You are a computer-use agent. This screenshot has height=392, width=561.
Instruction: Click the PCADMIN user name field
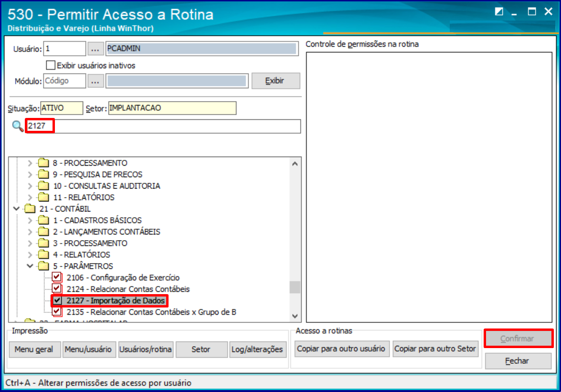click(x=202, y=49)
